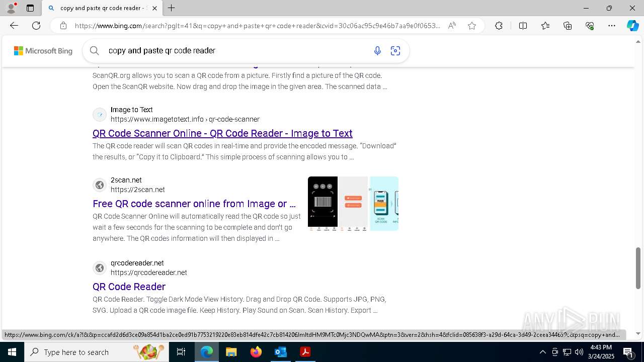Go to Microsoft Bing home logo

pos(43,51)
